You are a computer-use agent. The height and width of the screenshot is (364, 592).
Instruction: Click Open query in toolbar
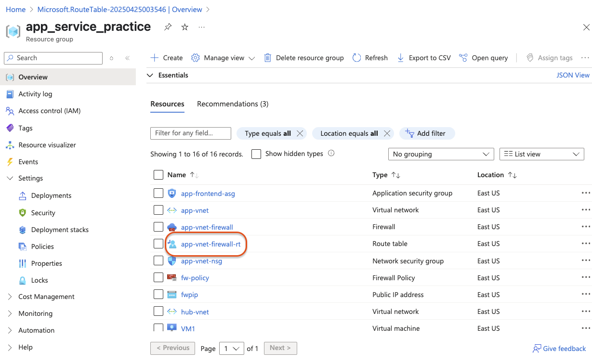pyautogui.click(x=484, y=58)
